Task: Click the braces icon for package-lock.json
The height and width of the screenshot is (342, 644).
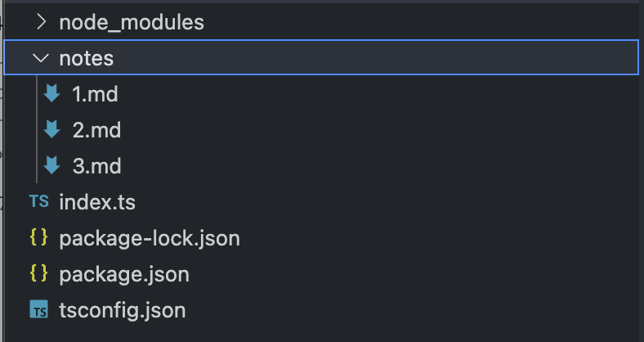Action: coord(38,238)
